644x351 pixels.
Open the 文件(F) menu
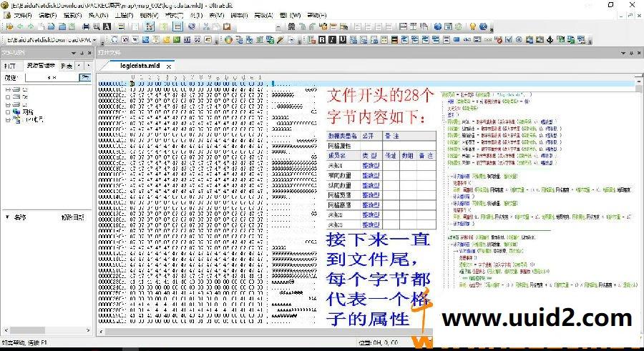[23, 15]
